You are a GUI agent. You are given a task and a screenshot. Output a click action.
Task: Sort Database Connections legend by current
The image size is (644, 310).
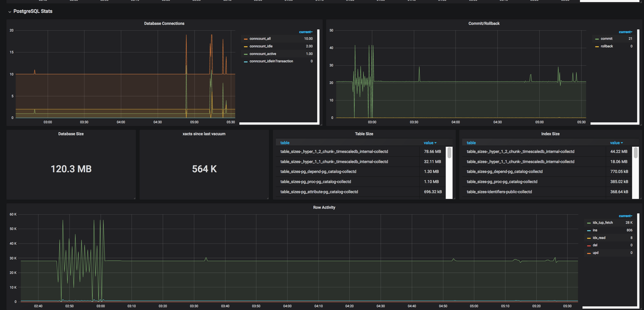click(305, 32)
